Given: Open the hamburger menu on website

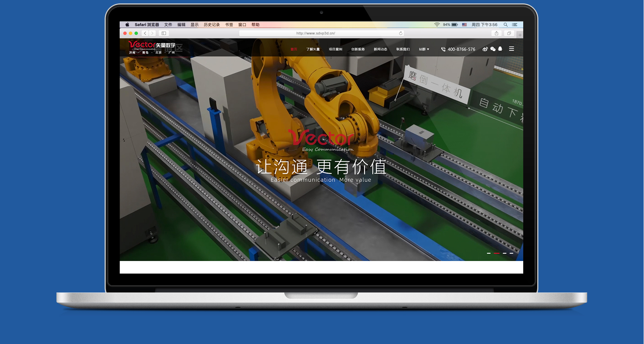Looking at the screenshot, I should [x=511, y=49].
